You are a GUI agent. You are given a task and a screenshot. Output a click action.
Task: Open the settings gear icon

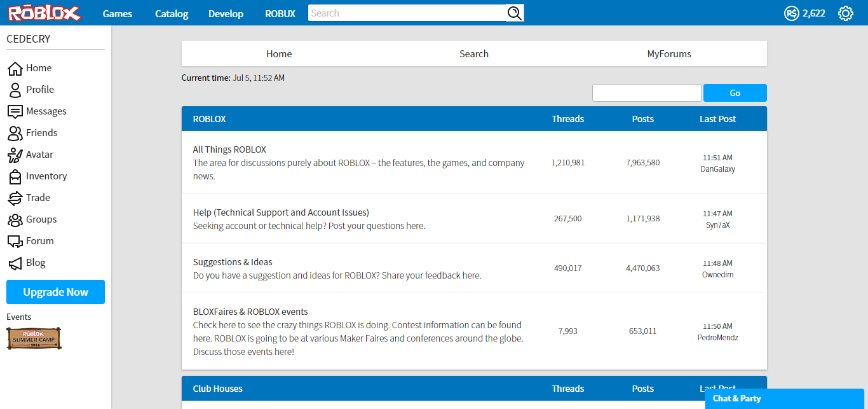(x=845, y=13)
